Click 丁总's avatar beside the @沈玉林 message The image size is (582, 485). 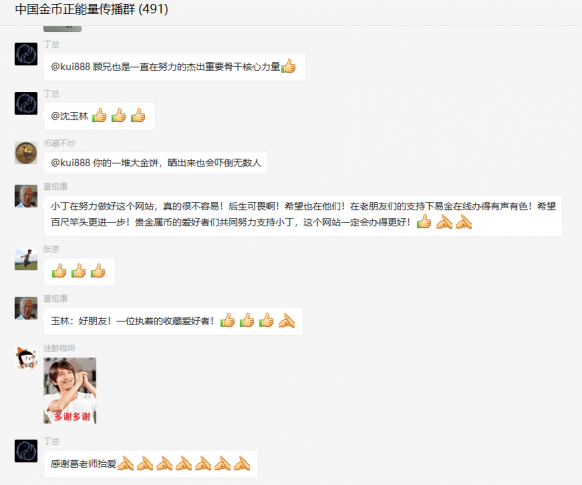point(26,103)
